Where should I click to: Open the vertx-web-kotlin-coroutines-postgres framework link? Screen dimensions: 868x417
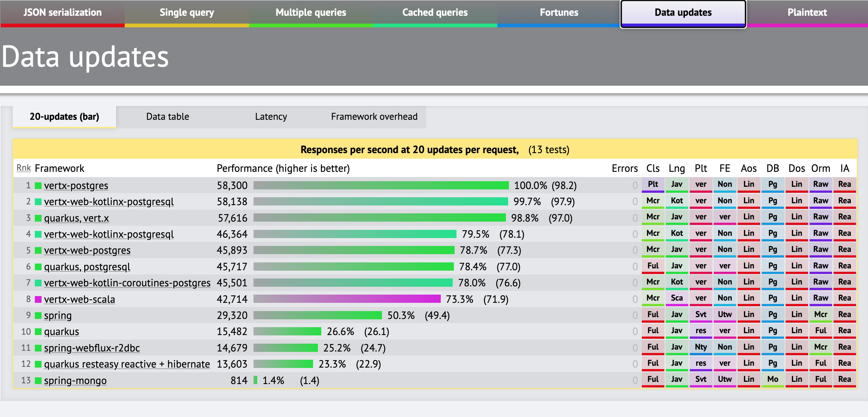tap(127, 283)
